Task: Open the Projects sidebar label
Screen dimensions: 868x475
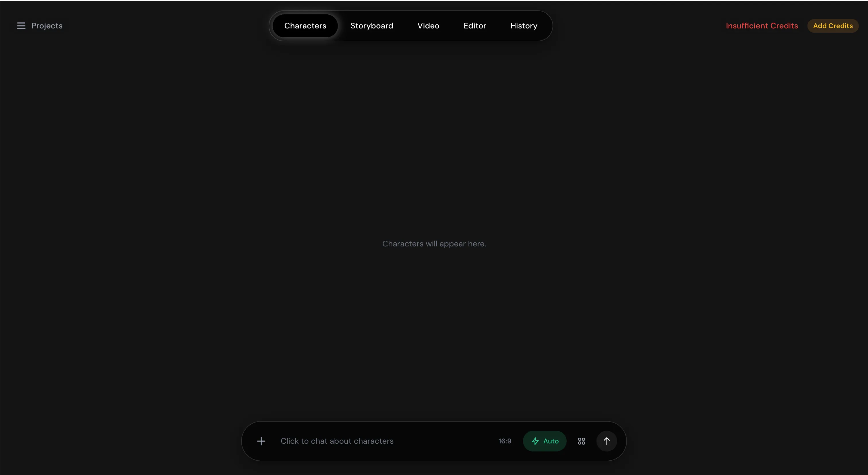Action: pyautogui.click(x=47, y=26)
